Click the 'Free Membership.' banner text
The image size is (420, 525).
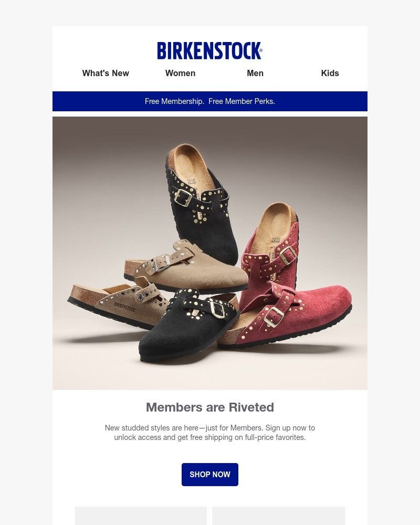click(x=174, y=101)
